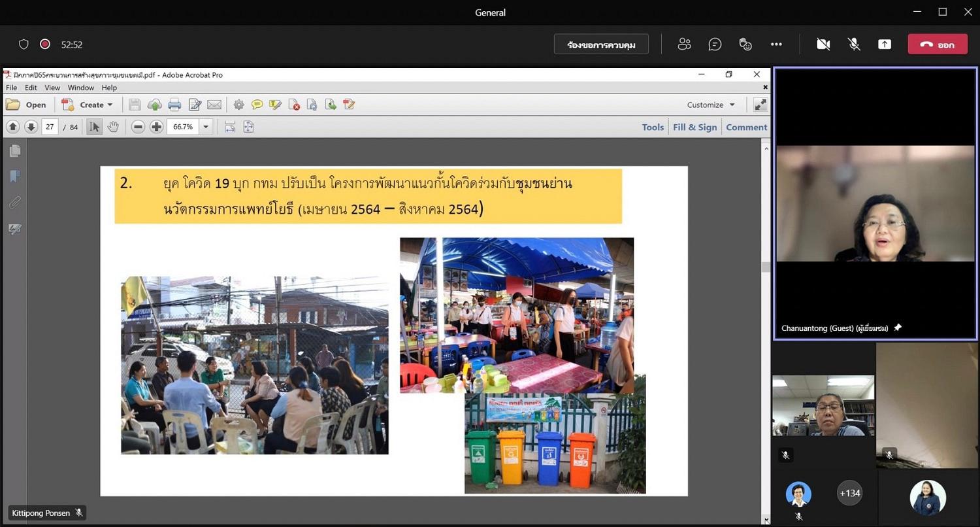The image size is (980, 527).
Task: Open the Comment pane
Action: point(747,127)
